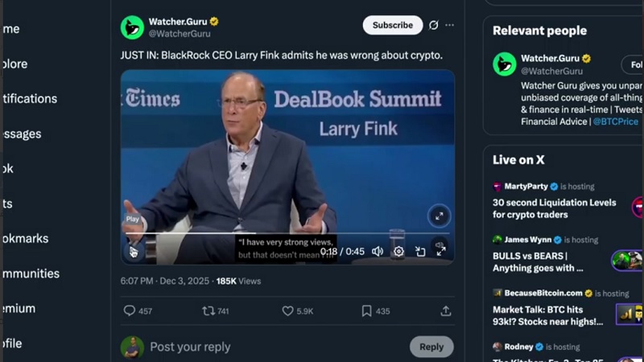
Task: Open video settings gear
Action: (x=398, y=252)
